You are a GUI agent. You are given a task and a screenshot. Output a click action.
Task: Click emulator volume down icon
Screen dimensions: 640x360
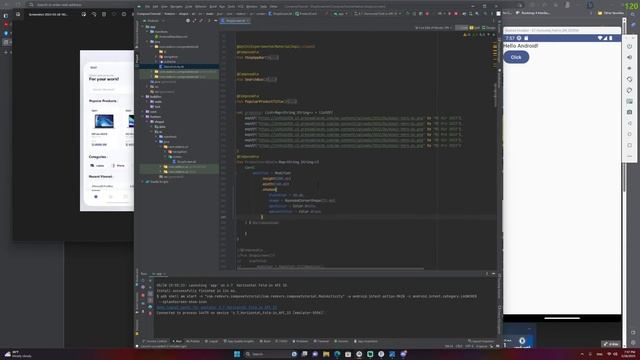[629, 68]
